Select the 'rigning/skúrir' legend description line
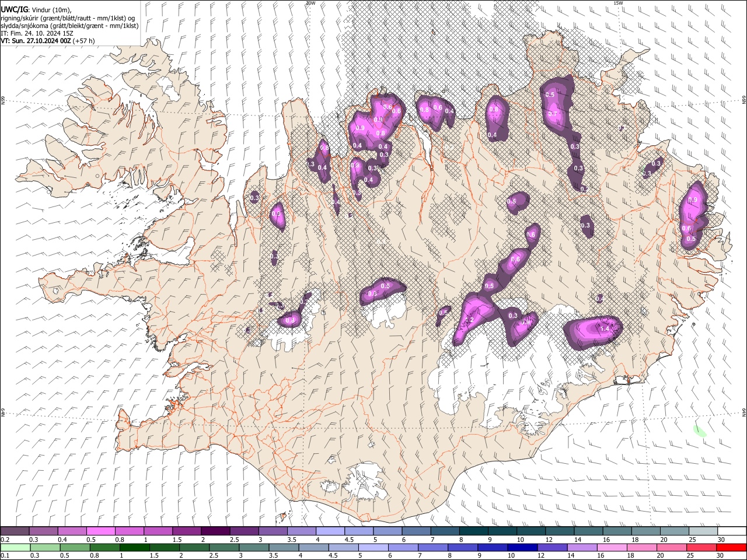Screen dimensions: 747x560 [x=67, y=18]
